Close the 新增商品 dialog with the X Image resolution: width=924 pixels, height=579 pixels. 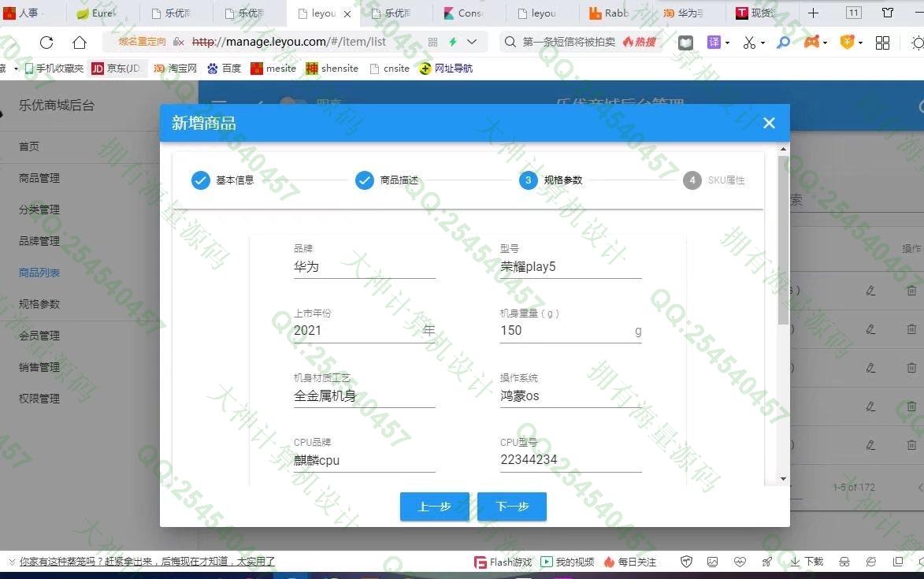tap(769, 123)
